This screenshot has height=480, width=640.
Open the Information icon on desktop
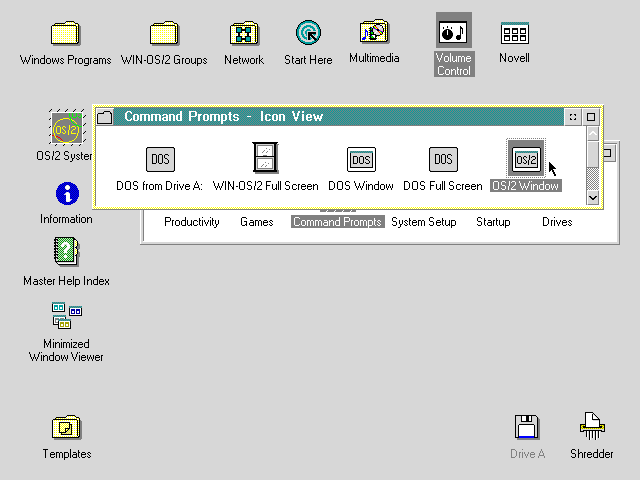[x=67, y=193]
